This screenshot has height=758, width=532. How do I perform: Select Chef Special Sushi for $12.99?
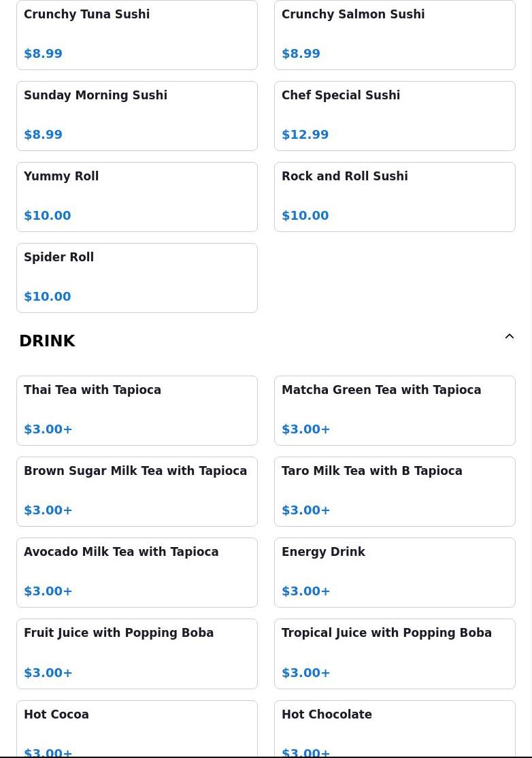(x=395, y=116)
